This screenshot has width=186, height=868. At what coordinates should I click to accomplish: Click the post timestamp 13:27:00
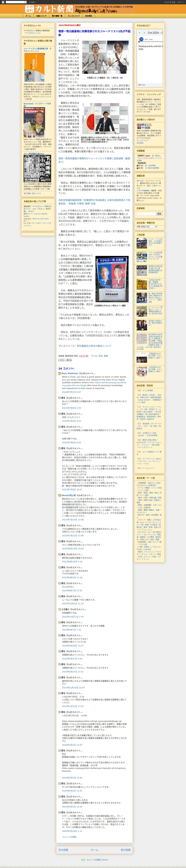click(84, 356)
